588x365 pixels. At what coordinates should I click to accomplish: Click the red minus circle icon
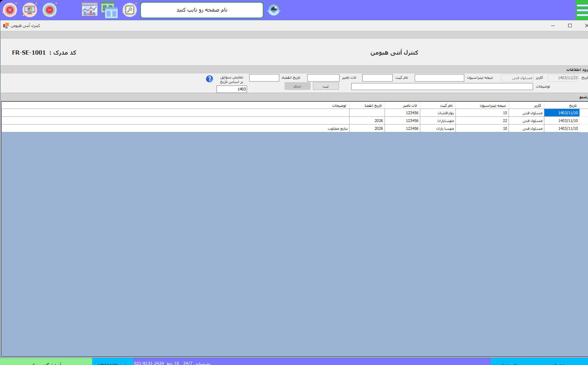50,10
